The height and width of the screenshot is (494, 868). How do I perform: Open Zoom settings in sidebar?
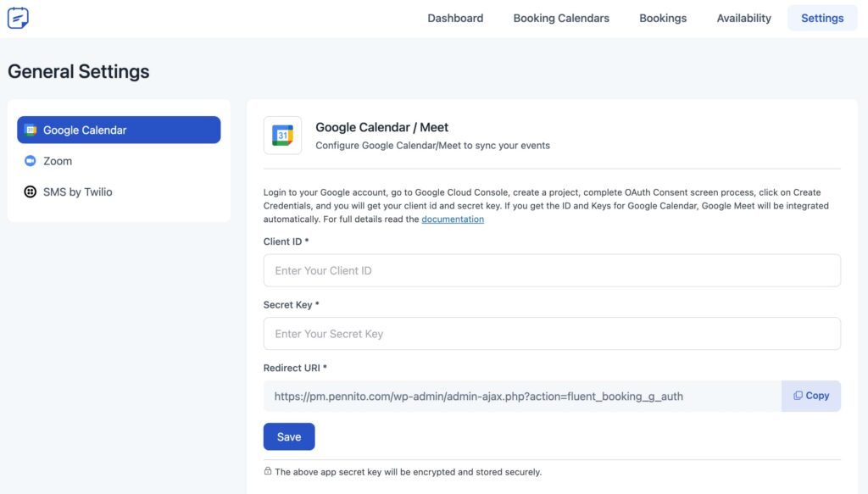[x=119, y=161]
